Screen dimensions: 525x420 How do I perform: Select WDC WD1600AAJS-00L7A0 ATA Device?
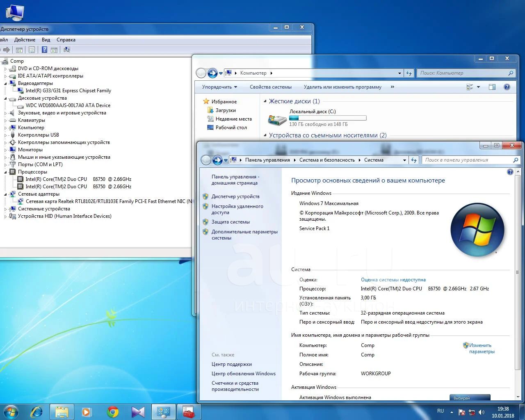(x=68, y=105)
